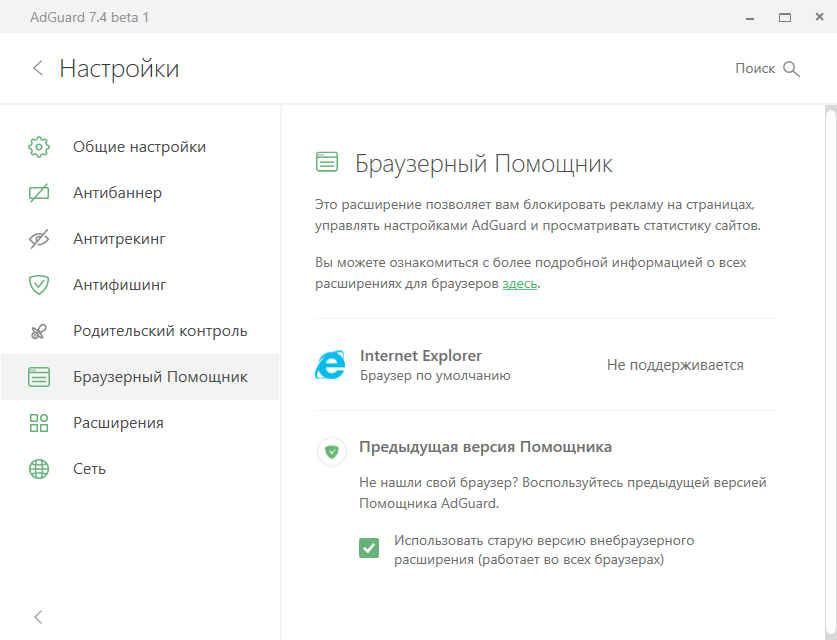Collapse the sidebar with bottom arrow
The image size is (837, 640).
click(x=39, y=617)
